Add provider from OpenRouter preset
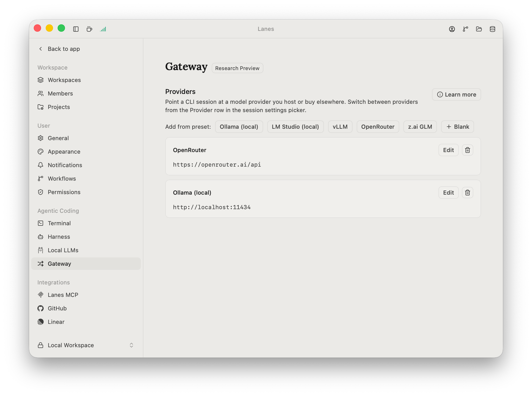 click(378, 127)
